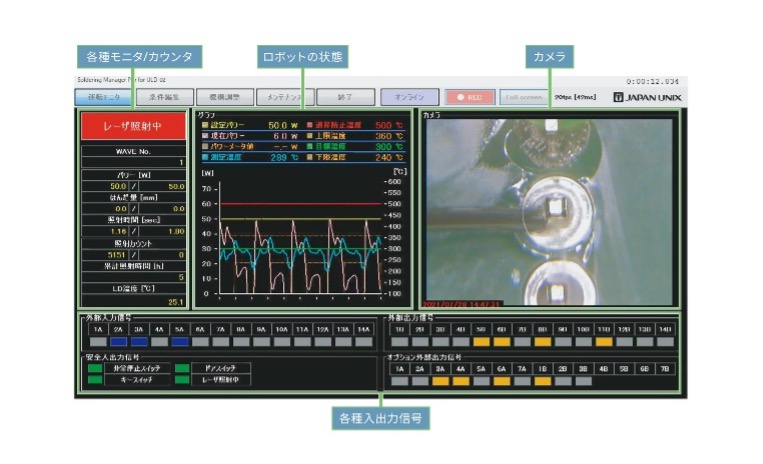Click the yellow option output 1B indicator
The image size is (763, 464).
tap(543, 381)
